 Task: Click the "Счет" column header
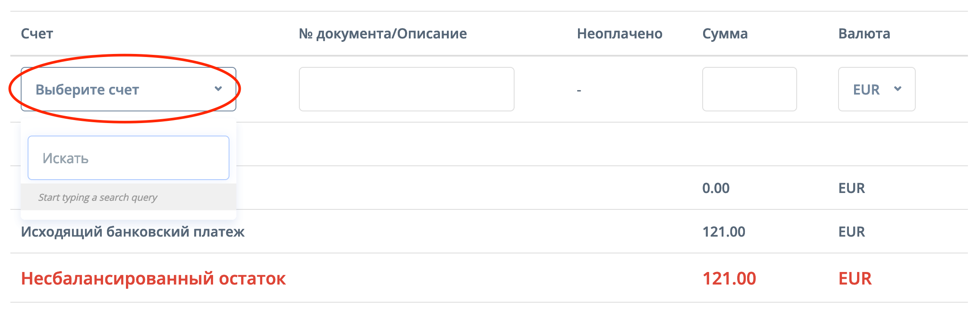click(37, 34)
